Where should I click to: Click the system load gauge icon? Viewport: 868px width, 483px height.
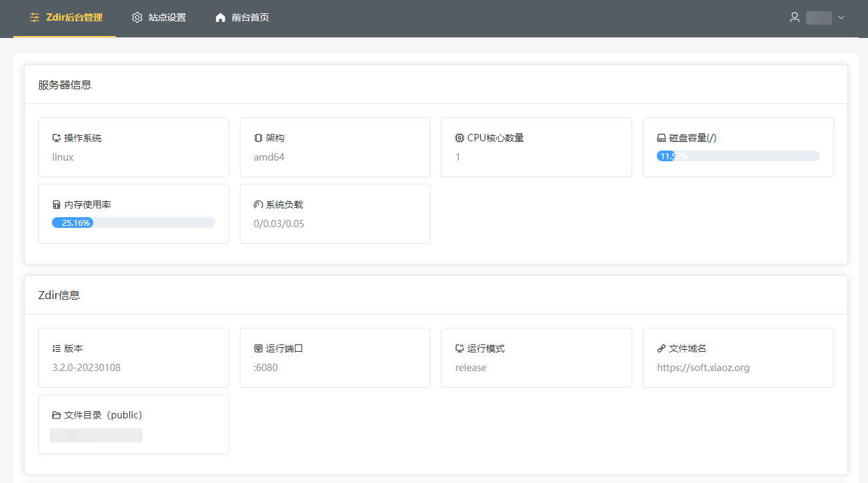point(258,205)
